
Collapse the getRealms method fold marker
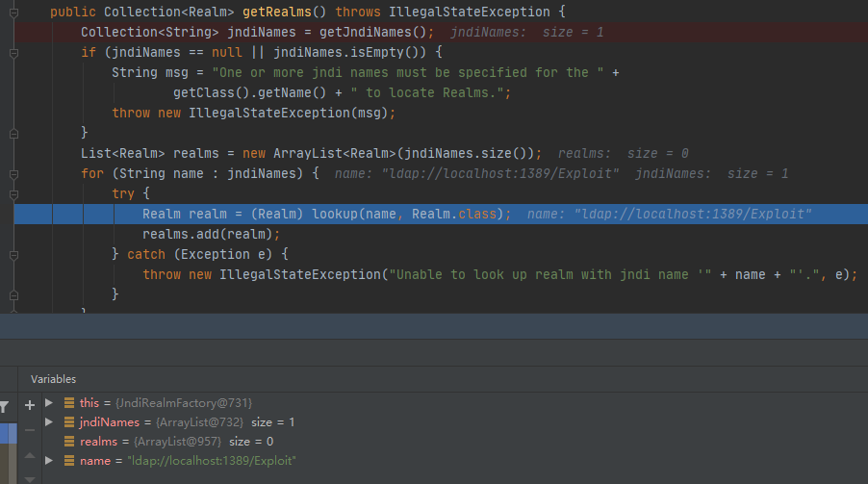coord(13,12)
